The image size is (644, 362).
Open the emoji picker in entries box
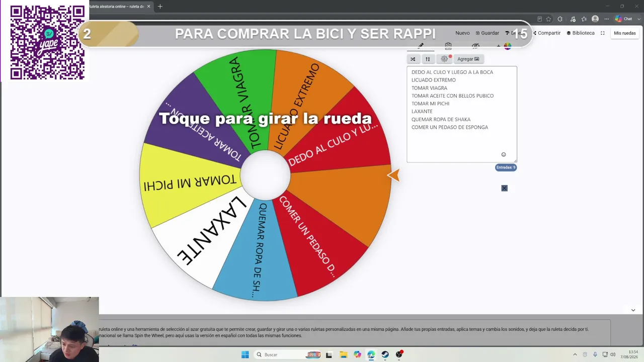coord(504,154)
